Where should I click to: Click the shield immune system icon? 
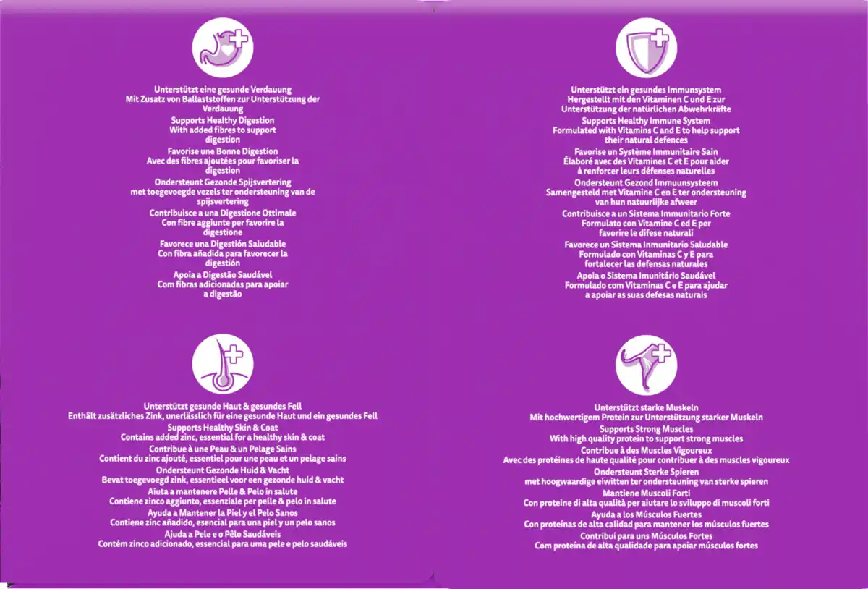(x=646, y=46)
